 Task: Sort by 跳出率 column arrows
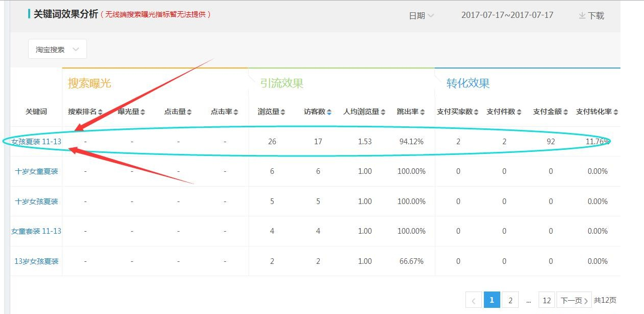point(422,112)
